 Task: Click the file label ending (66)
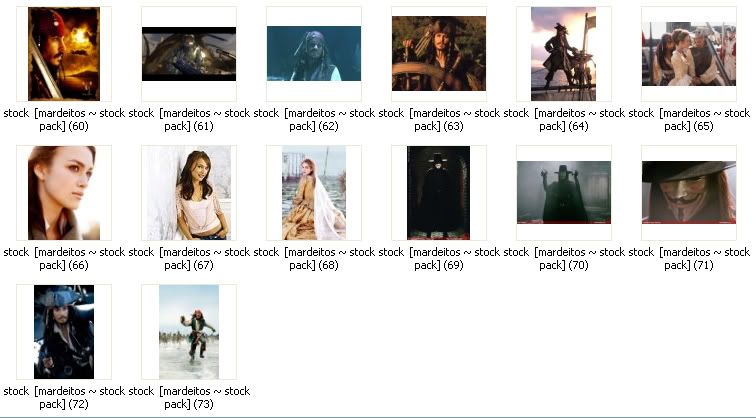pyautogui.click(x=64, y=259)
